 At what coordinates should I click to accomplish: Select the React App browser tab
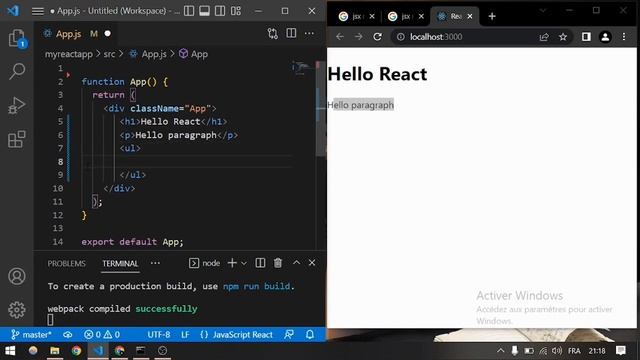455,16
